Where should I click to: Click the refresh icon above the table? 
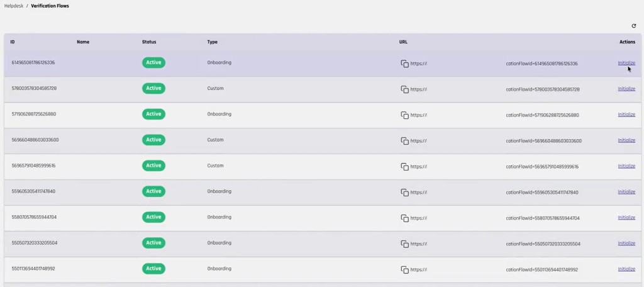coord(634,26)
